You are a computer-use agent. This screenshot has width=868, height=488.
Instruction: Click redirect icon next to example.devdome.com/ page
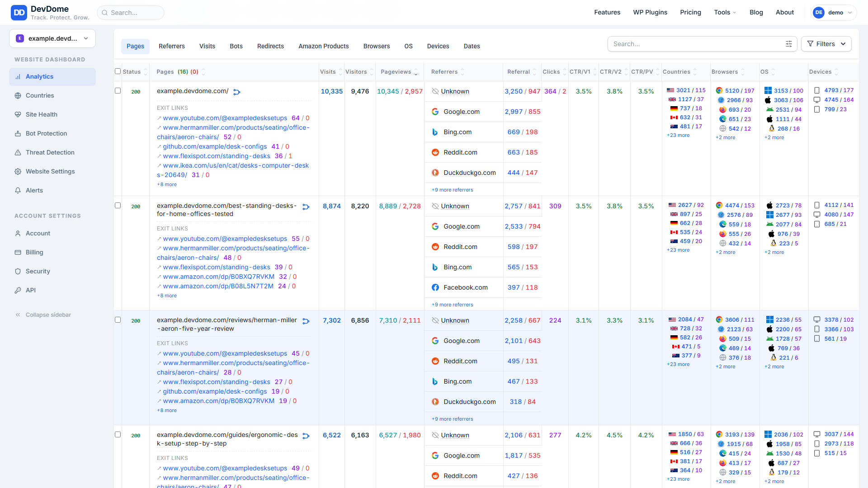236,92
